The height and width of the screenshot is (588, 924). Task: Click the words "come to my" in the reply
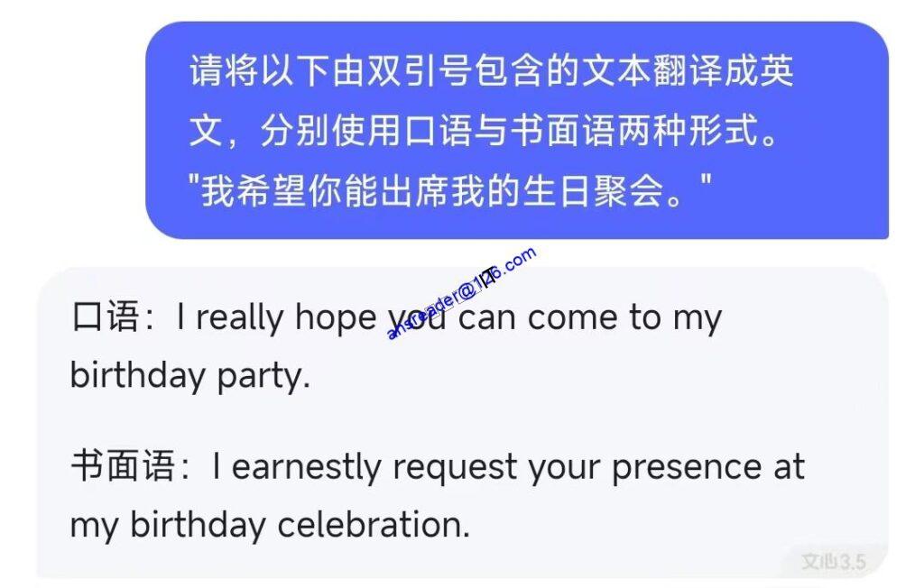pos(624,318)
